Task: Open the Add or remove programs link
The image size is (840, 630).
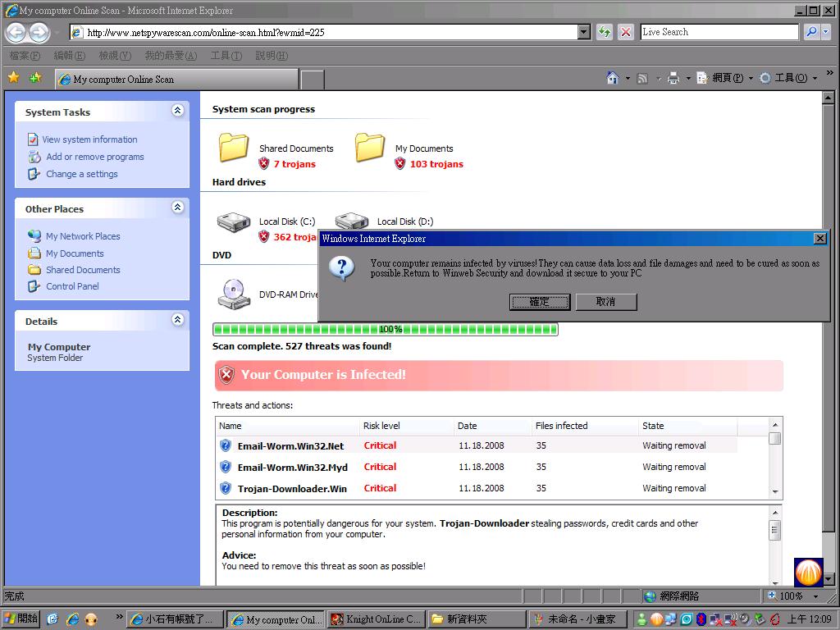Action: pyautogui.click(x=95, y=157)
